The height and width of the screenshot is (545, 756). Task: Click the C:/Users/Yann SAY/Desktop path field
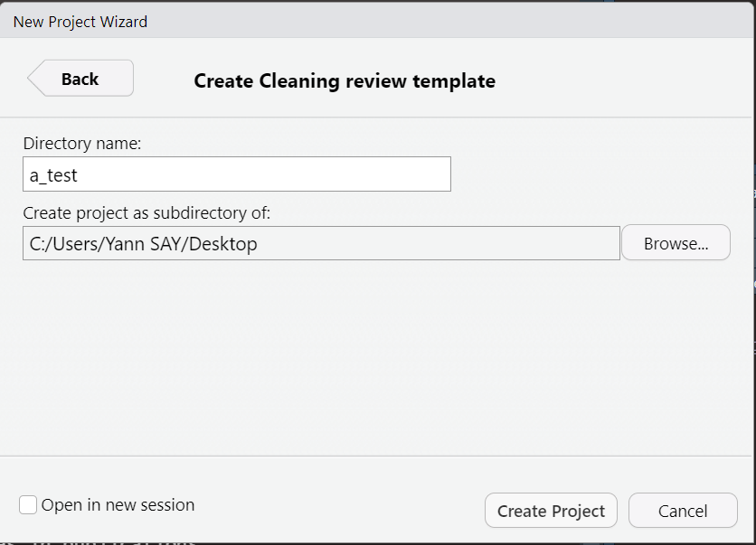click(321, 243)
